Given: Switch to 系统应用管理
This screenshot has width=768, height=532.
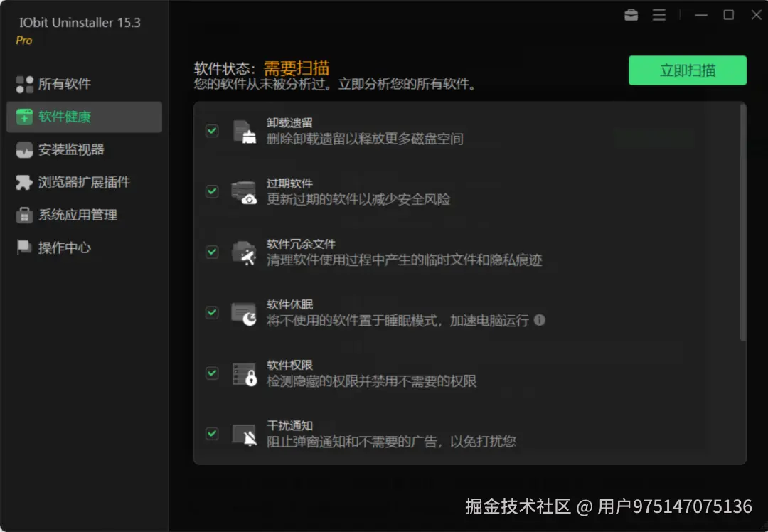Looking at the screenshot, I should tap(84, 215).
